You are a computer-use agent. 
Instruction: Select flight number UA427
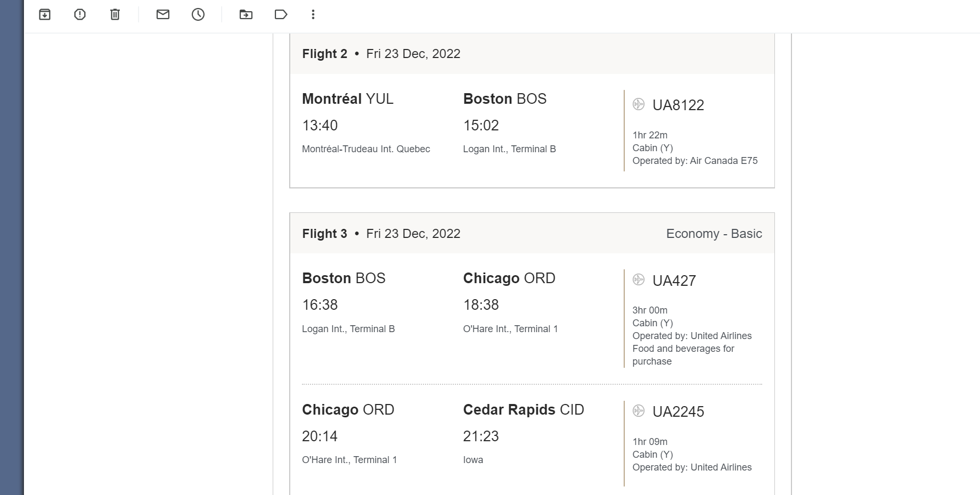pyautogui.click(x=674, y=280)
